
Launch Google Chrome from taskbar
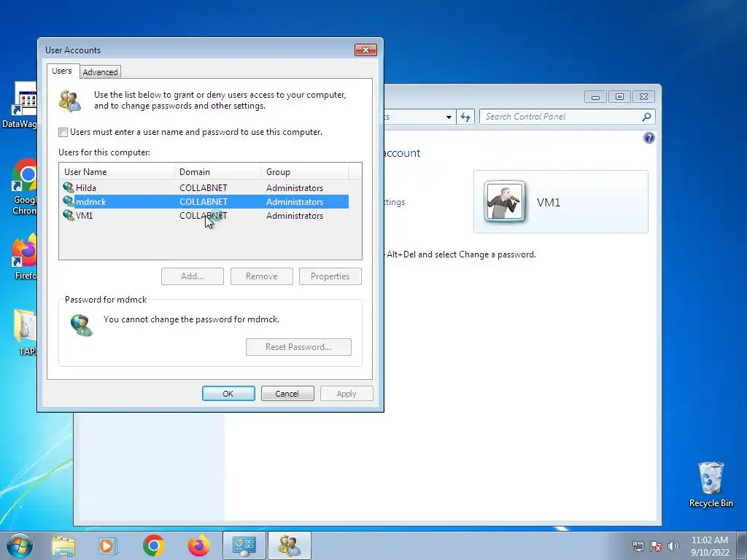(x=153, y=545)
